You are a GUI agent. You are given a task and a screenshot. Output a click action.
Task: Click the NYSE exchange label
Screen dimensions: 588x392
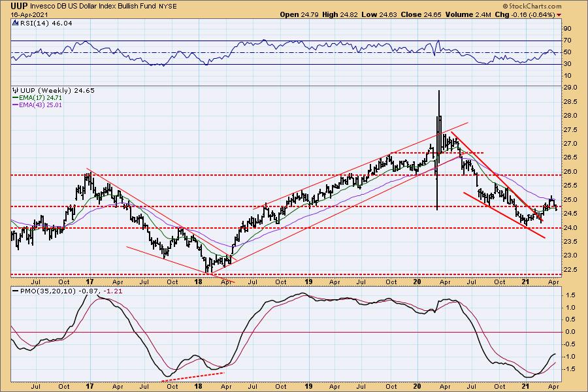tap(168, 7)
